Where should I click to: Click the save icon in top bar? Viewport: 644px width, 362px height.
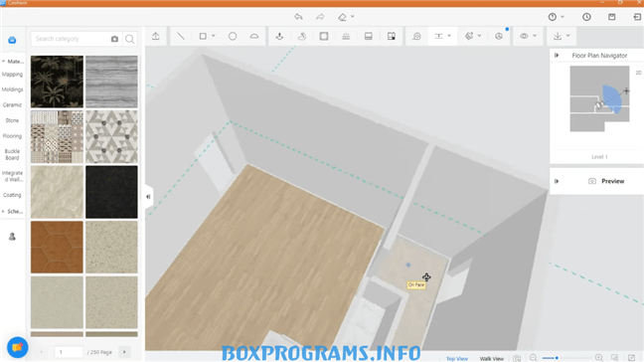[612, 17]
